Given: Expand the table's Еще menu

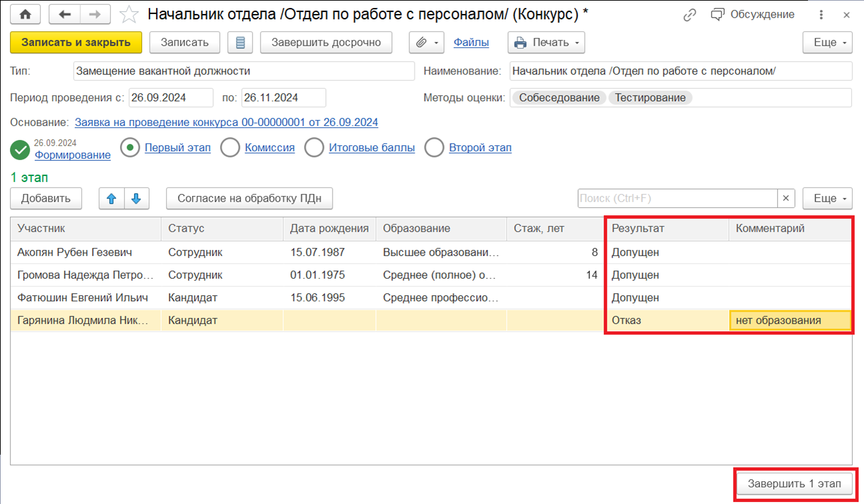Looking at the screenshot, I should 827,199.
